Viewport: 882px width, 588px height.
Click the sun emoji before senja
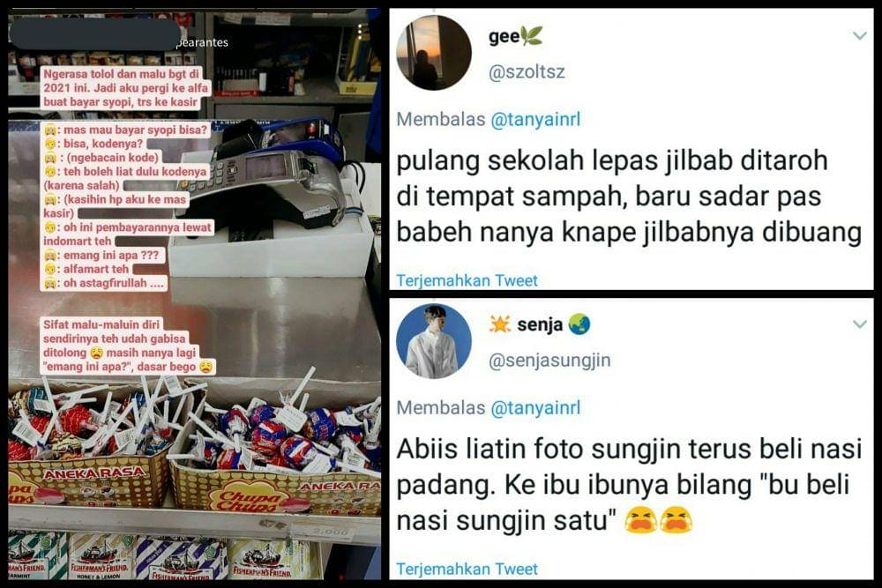pos(499,324)
